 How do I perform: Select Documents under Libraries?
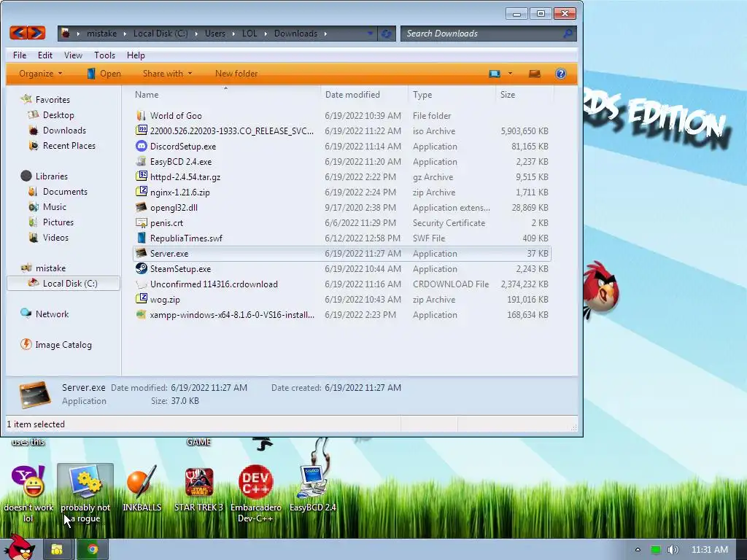tap(65, 192)
